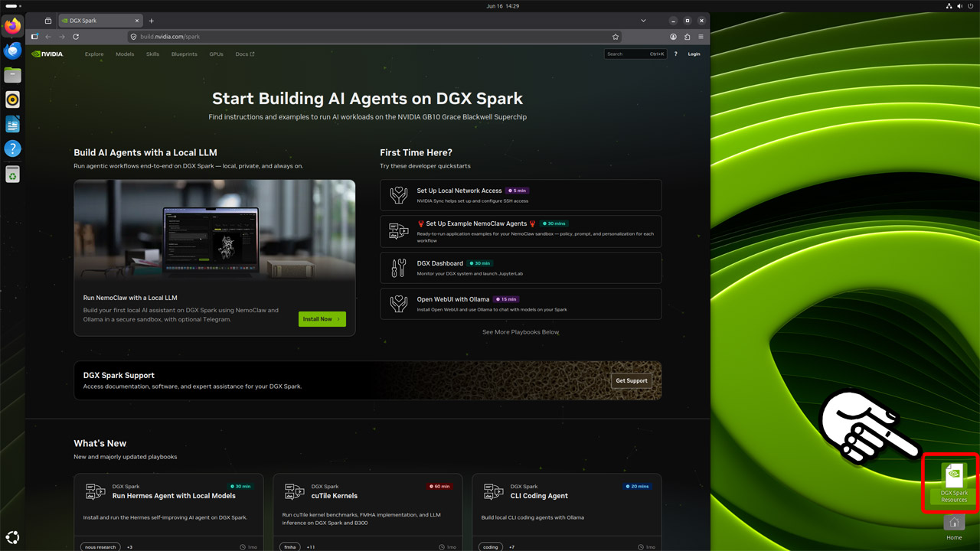Open a new browser tab
Screen dimensions: 980x551
pyautogui.click(x=152, y=21)
